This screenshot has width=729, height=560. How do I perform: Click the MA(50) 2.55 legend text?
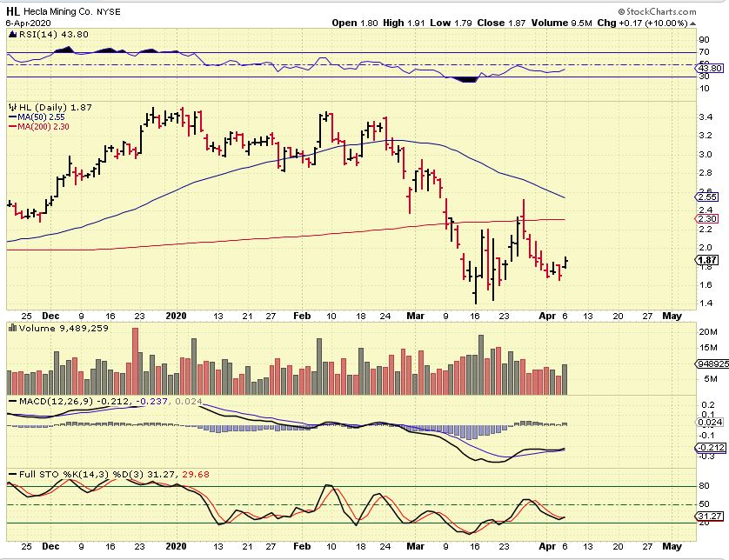(42, 117)
